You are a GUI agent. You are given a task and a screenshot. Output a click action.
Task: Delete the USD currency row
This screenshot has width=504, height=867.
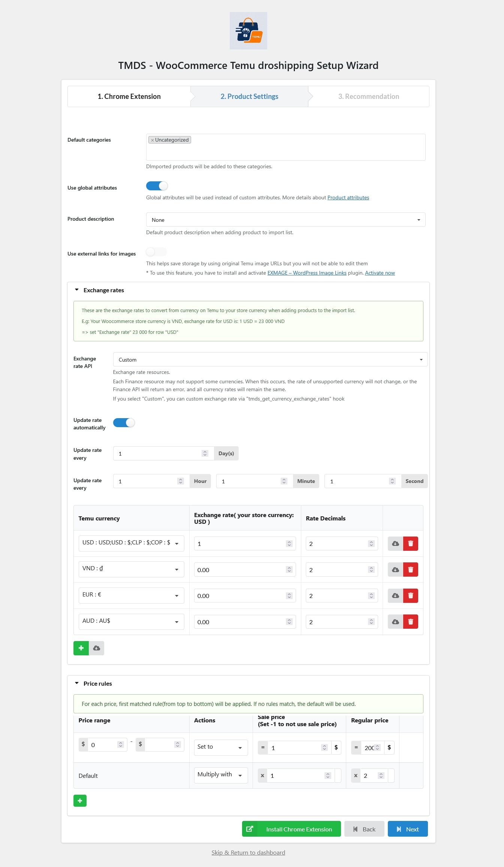[x=411, y=544]
